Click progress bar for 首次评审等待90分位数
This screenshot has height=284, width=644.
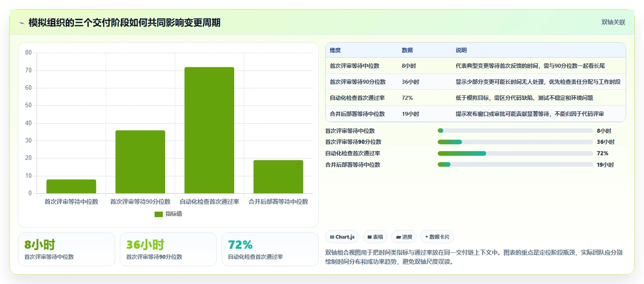click(x=515, y=142)
